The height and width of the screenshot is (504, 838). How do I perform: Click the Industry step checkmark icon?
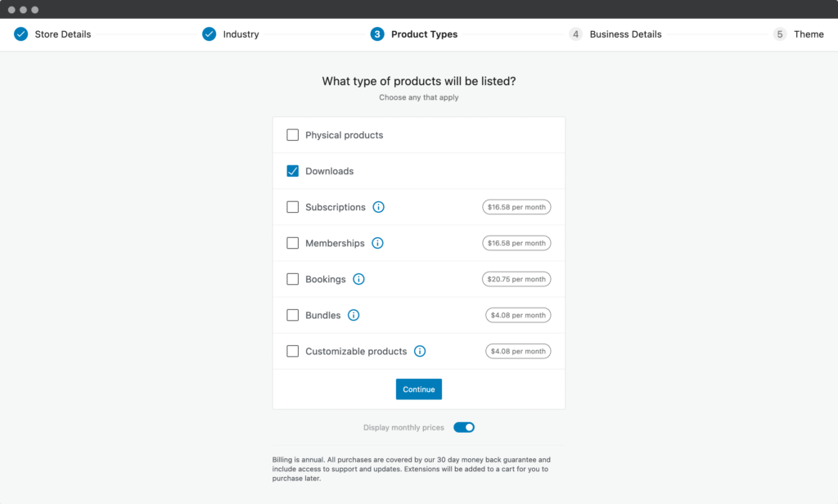click(x=209, y=34)
